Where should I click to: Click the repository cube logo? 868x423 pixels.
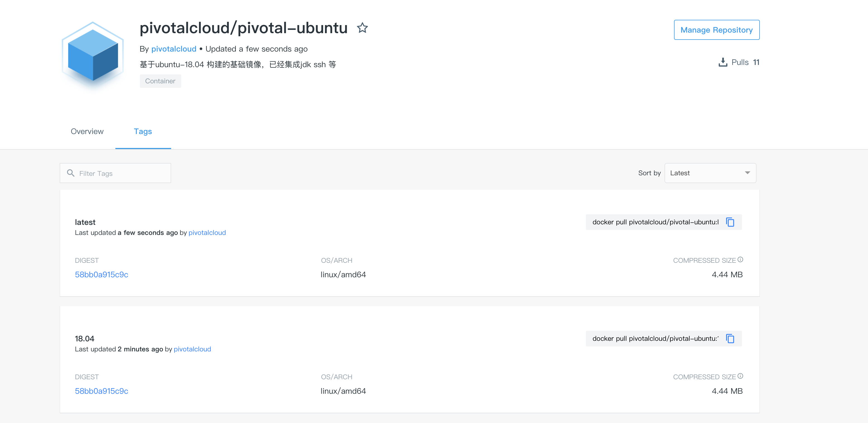93,55
